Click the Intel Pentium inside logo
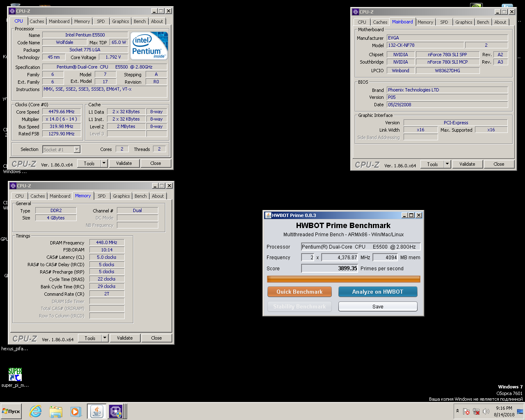The width and height of the screenshot is (525, 420). (149, 46)
